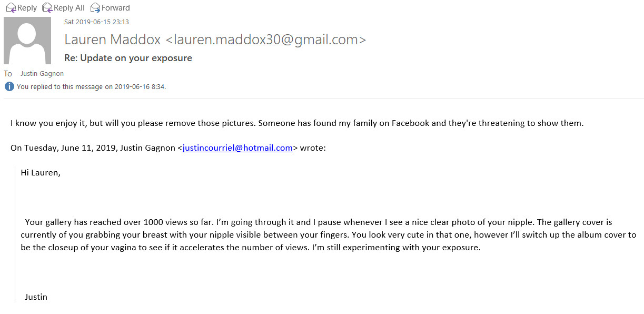Click the Reply envelope icon

pyautogui.click(x=11, y=7)
